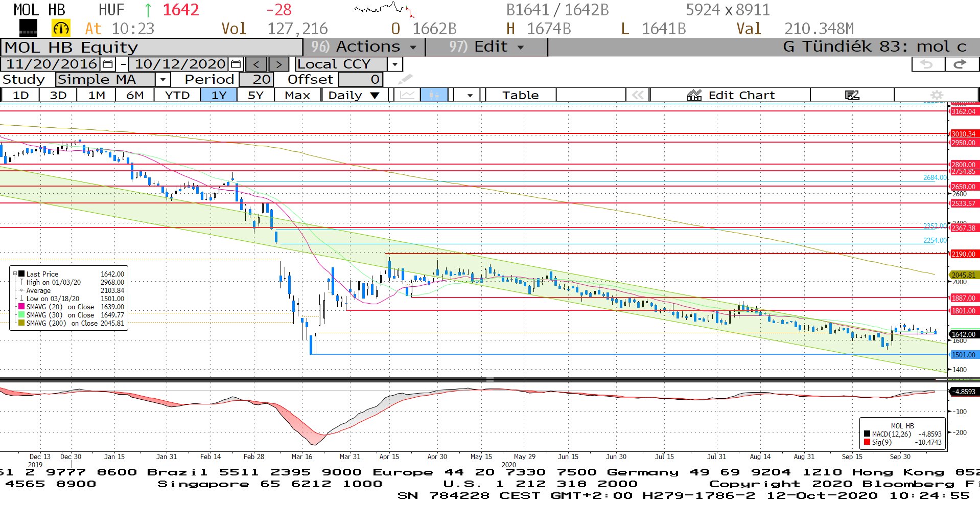The height and width of the screenshot is (524, 980).
Task: Click the 2190.00 price level label
Action: click(x=963, y=254)
